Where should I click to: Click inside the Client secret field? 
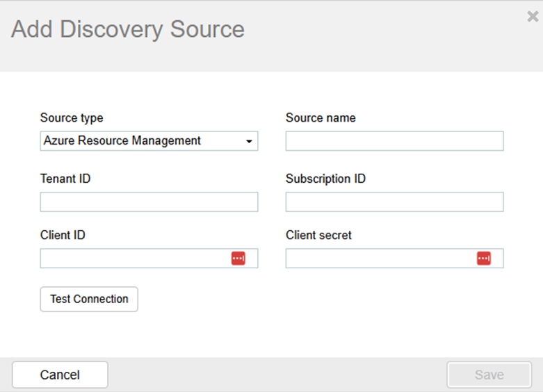(x=379, y=259)
